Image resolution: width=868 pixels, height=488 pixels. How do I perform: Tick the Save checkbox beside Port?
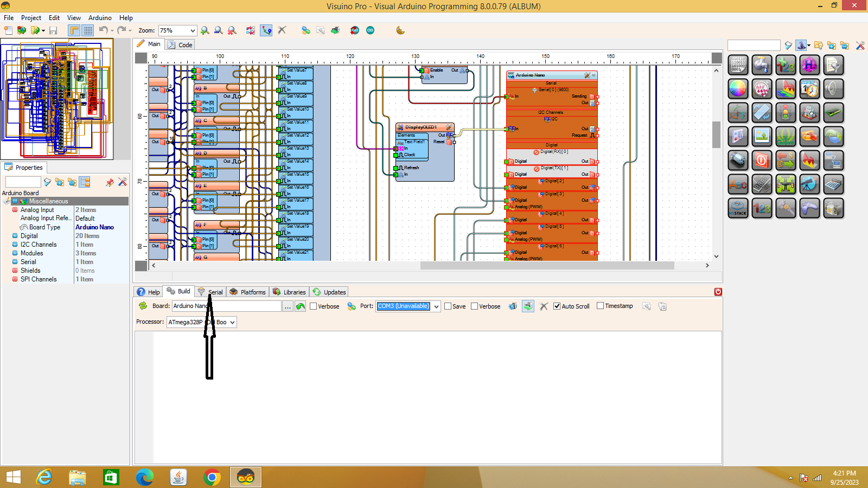(x=448, y=306)
